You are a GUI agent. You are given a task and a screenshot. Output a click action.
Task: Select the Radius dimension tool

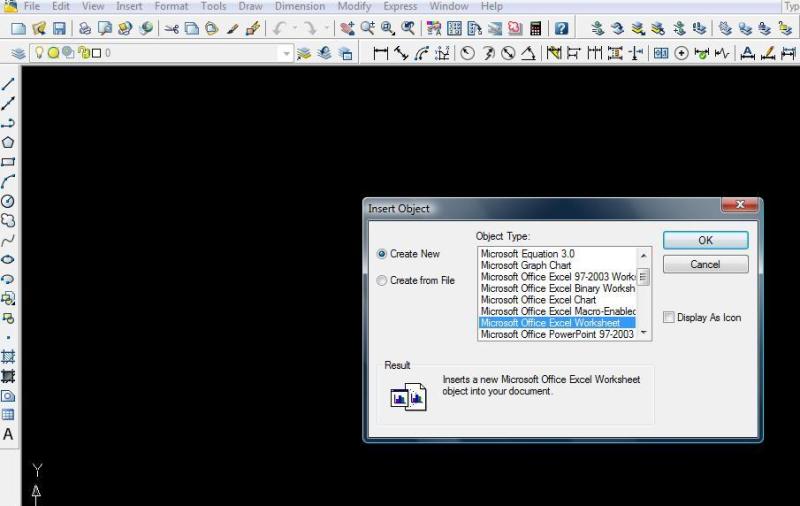(467, 53)
